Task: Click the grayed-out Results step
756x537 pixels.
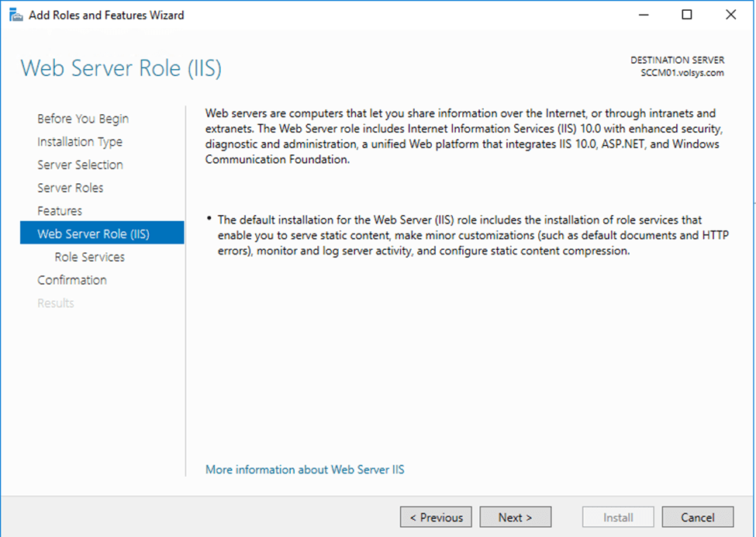Action: 55,303
